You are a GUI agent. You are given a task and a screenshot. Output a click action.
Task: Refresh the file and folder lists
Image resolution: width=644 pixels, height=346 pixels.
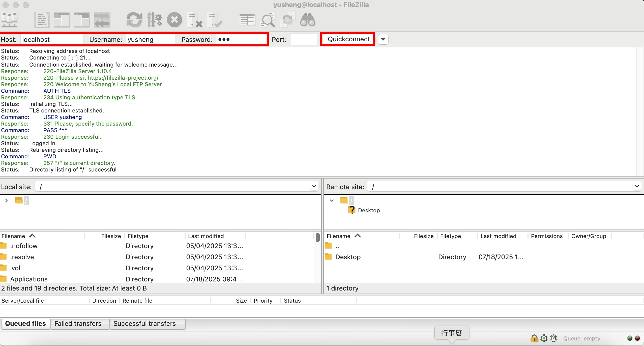tap(134, 20)
